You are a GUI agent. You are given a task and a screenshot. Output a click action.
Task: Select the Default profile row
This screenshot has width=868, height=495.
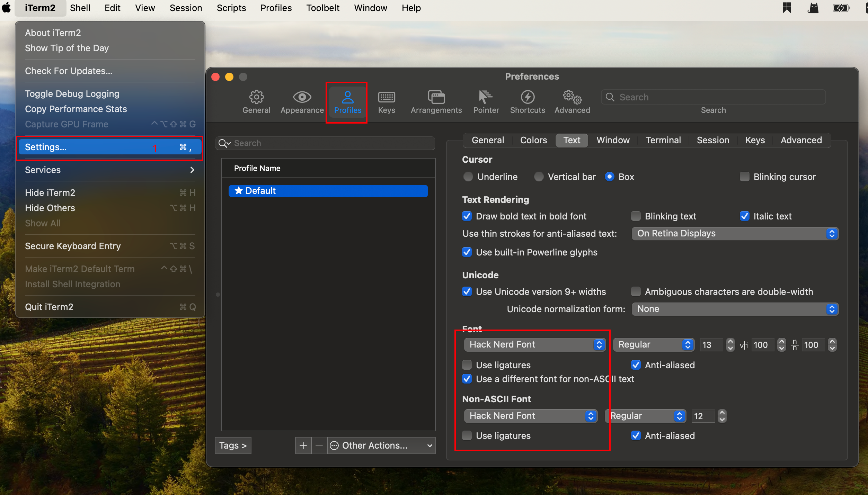328,191
